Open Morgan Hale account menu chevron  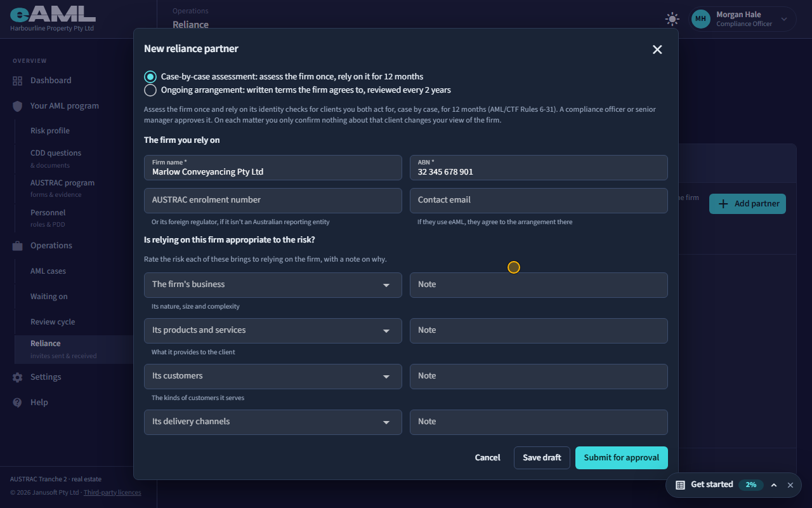[x=784, y=19]
